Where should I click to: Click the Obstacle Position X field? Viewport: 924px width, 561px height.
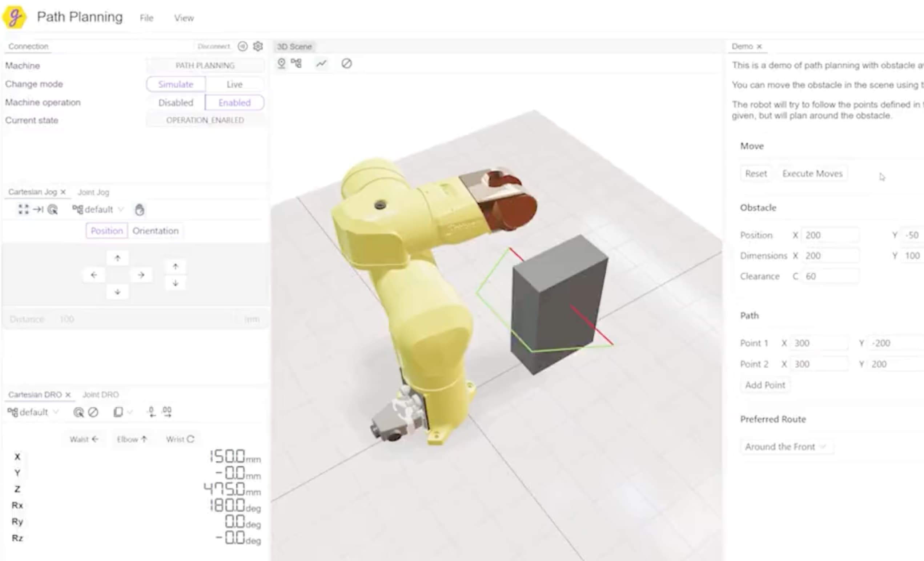point(829,235)
